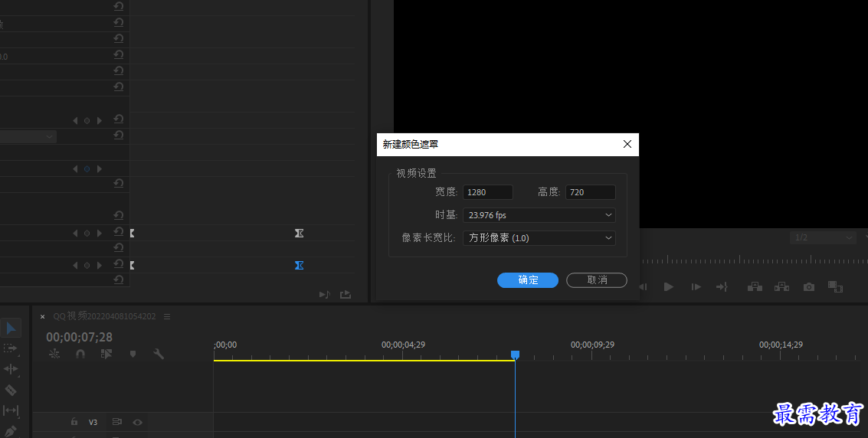Click the blue timeline playhead handle

[x=516, y=355]
